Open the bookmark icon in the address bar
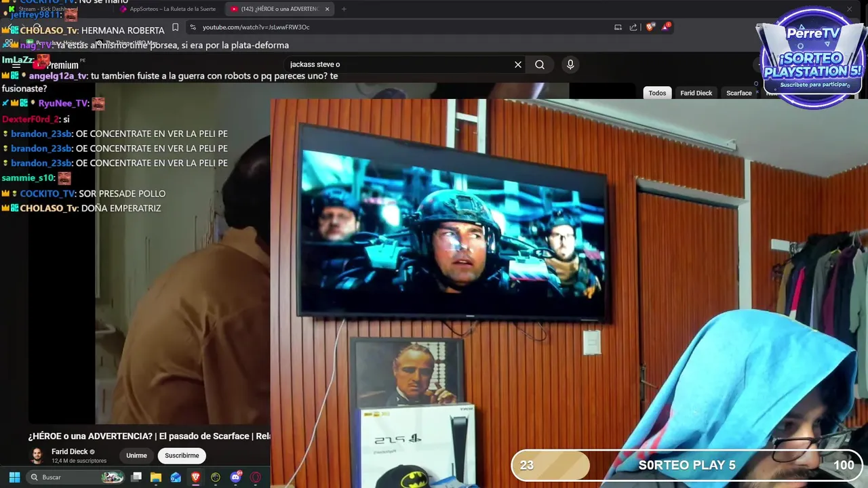Image resolution: width=868 pixels, height=488 pixels. pos(175,27)
